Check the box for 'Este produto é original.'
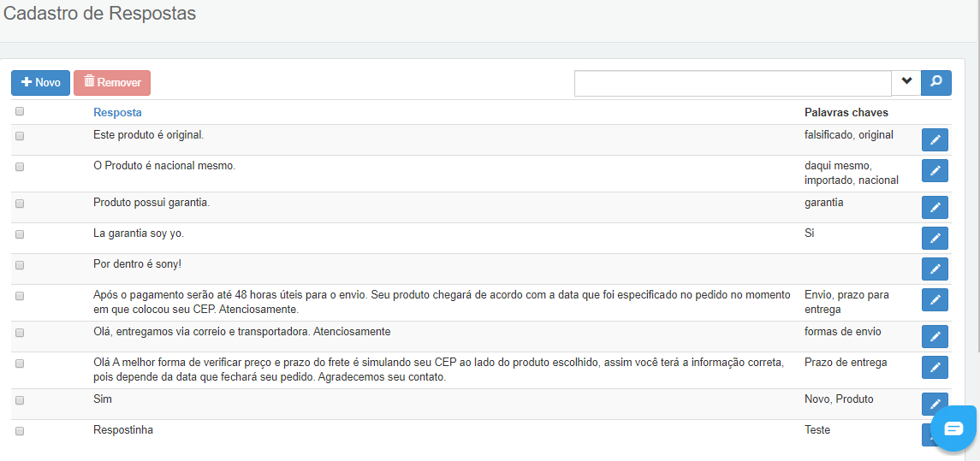The width and height of the screenshot is (980, 461). tap(20, 135)
